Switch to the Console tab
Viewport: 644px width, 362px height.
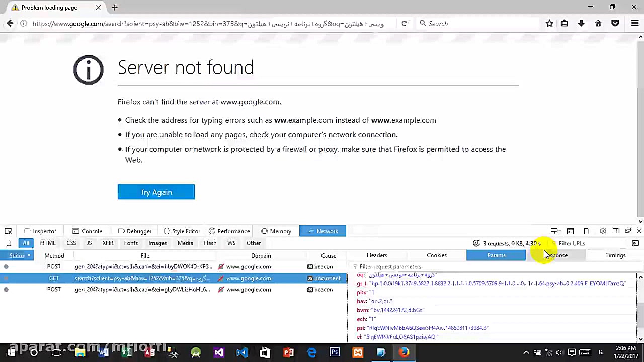pos(87,231)
